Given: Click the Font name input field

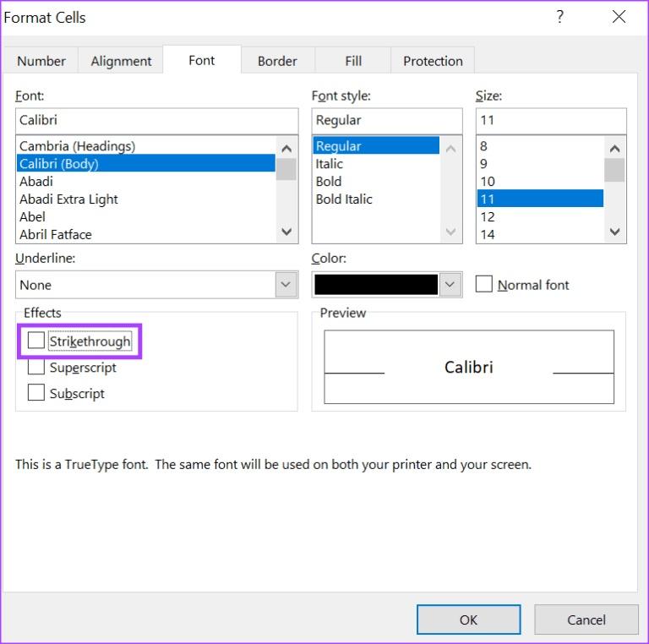Looking at the screenshot, I should coord(157,121).
